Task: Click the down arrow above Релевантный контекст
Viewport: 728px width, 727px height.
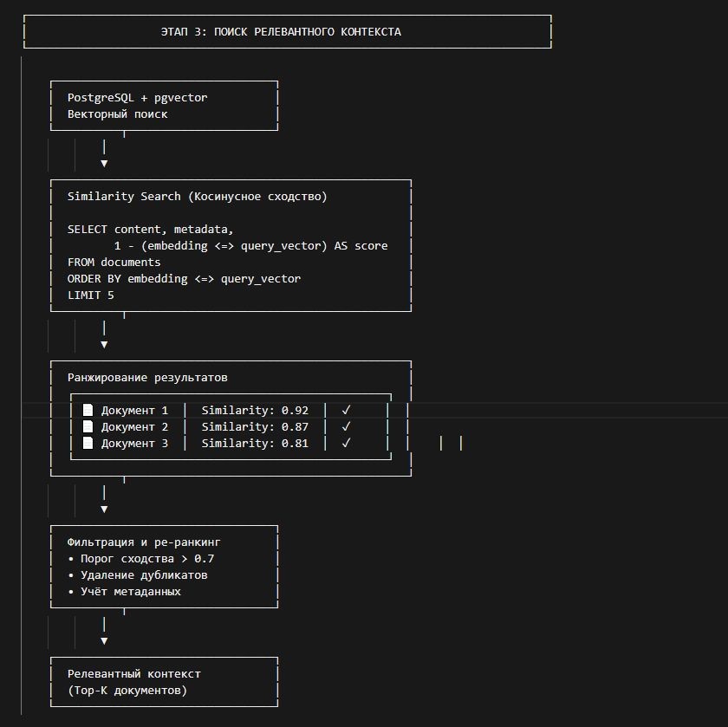Action: [104, 641]
